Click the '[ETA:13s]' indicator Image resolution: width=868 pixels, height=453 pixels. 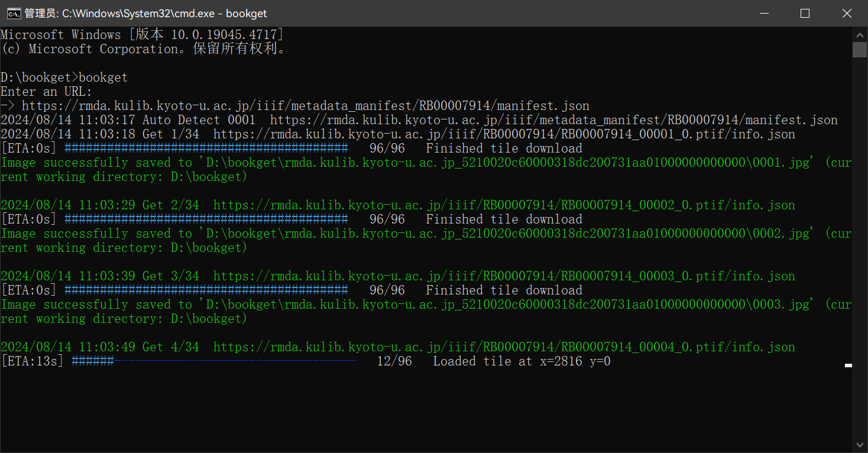click(x=32, y=361)
